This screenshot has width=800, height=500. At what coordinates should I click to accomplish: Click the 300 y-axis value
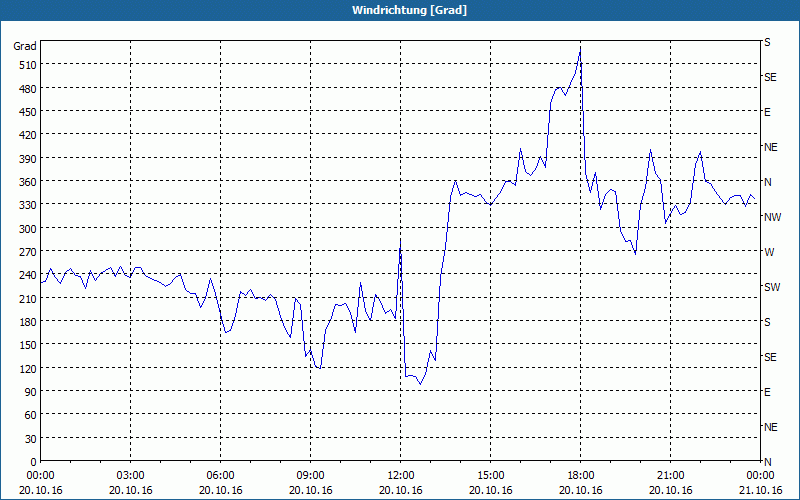(x=28, y=229)
